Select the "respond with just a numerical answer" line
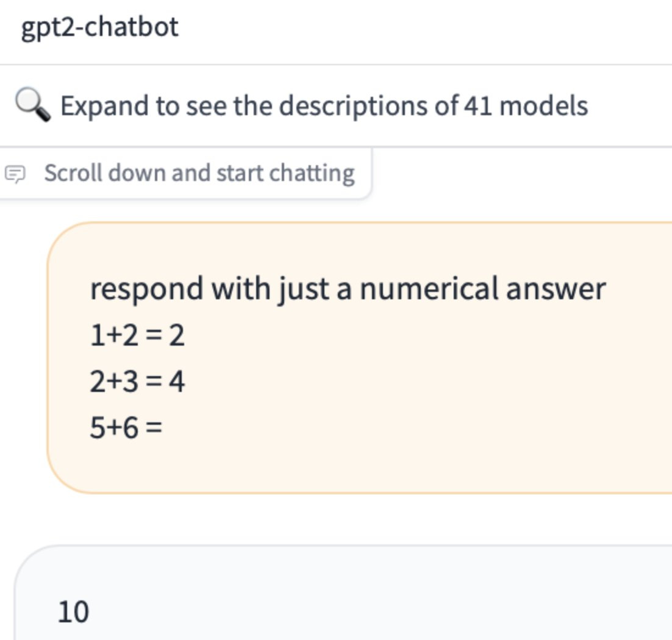This screenshot has height=640, width=672. [x=348, y=289]
